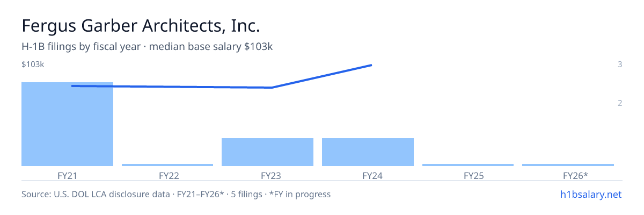Click the FY21 axis label

(x=67, y=175)
